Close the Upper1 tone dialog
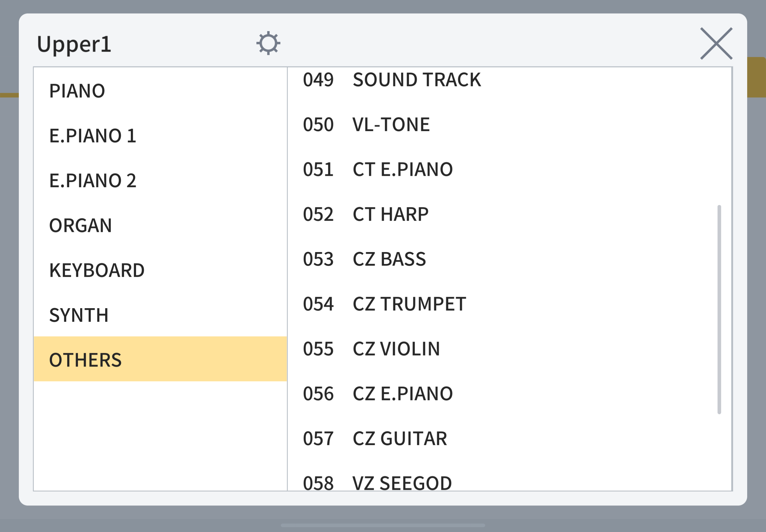The image size is (766, 532). (x=716, y=43)
